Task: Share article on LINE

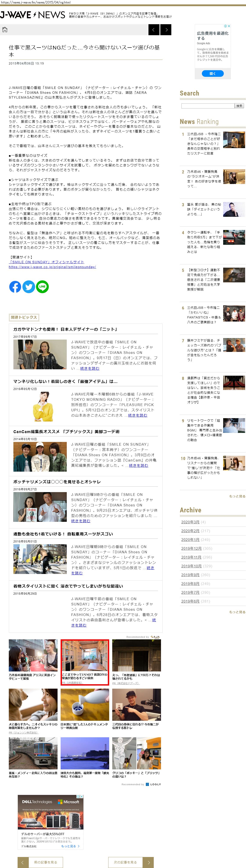Action: click(x=42, y=287)
